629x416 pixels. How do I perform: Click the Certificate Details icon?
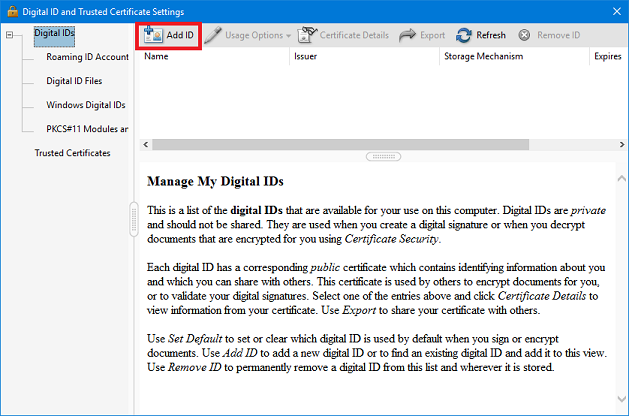pos(308,35)
